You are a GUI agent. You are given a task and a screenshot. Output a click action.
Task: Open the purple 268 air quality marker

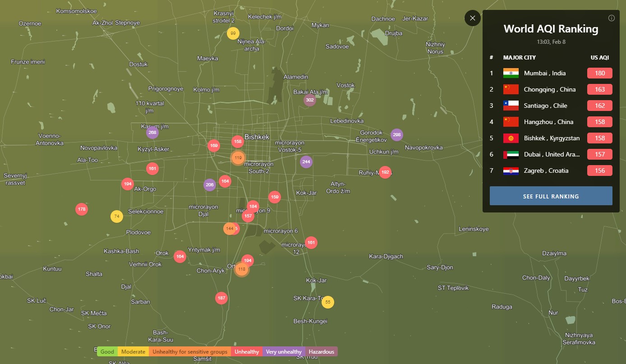point(152,133)
